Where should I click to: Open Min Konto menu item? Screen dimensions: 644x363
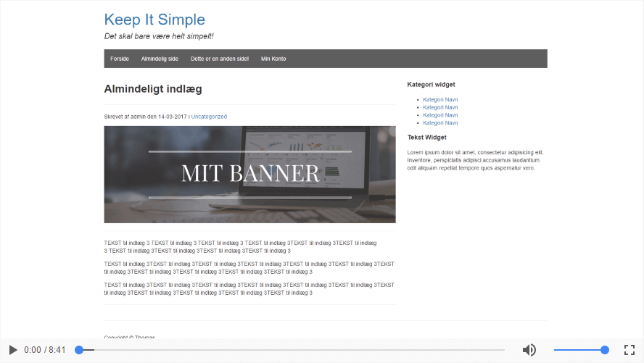(x=273, y=59)
